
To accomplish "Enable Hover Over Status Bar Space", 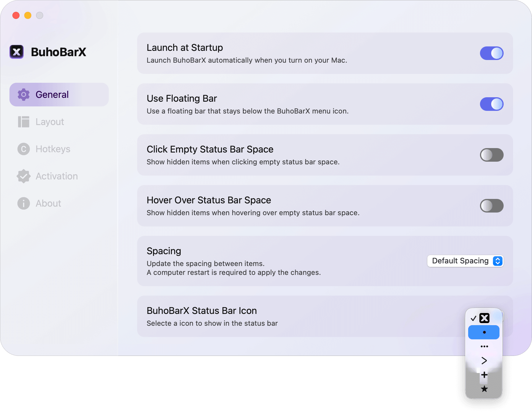I will pyautogui.click(x=492, y=206).
